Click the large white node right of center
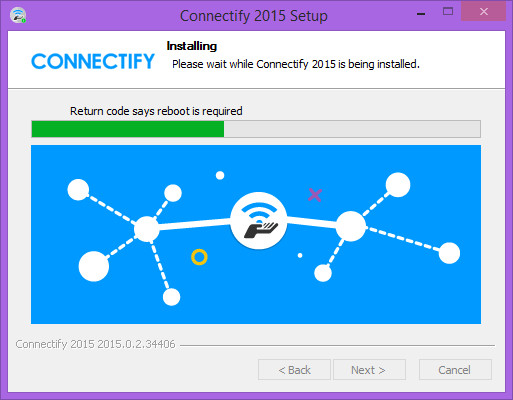The height and width of the screenshot is (400, 513). [351, 226]
